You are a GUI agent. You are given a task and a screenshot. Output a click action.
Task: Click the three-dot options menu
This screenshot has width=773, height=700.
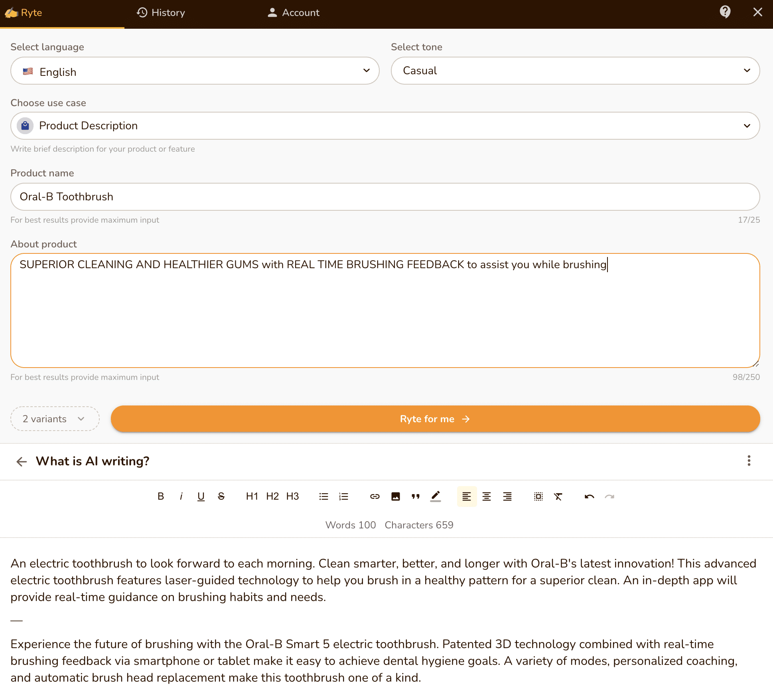click(749, 461)
